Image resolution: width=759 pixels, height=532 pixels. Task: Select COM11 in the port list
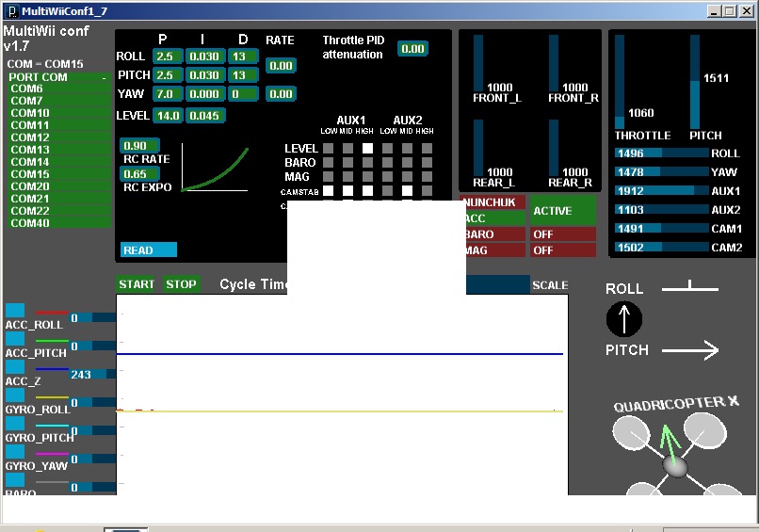60,125
